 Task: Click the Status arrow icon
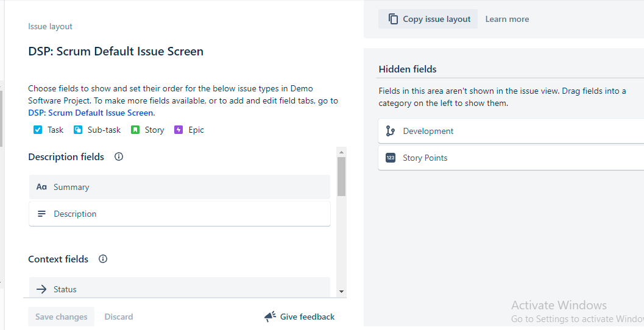[41, 289]
